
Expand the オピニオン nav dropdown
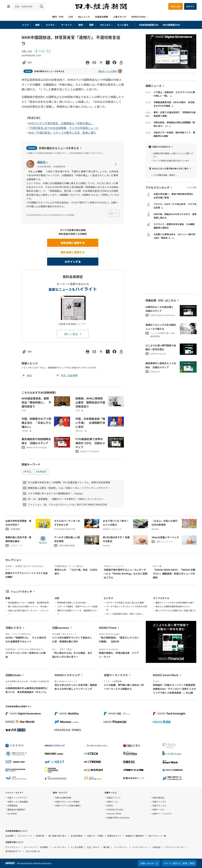107,25
